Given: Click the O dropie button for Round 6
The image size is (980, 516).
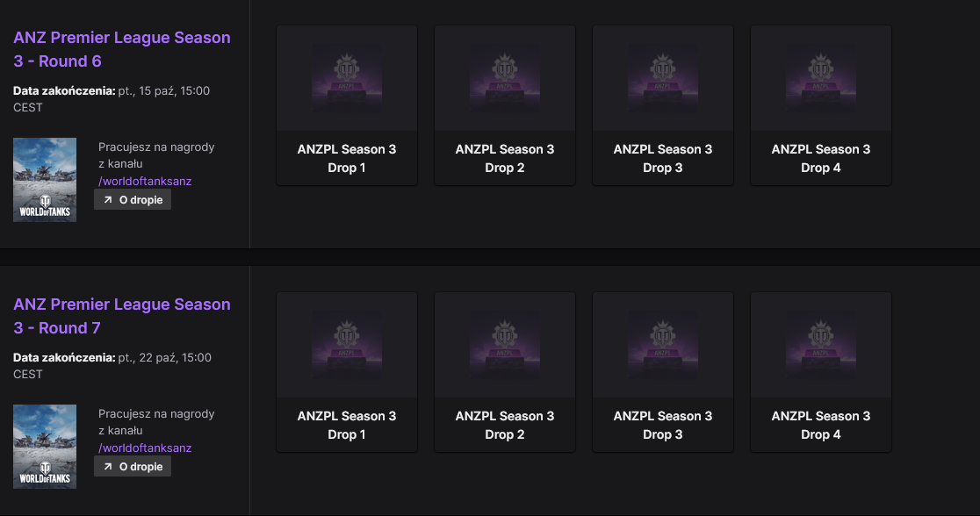Looking at the screenshot, I should [x=133, y=200].
